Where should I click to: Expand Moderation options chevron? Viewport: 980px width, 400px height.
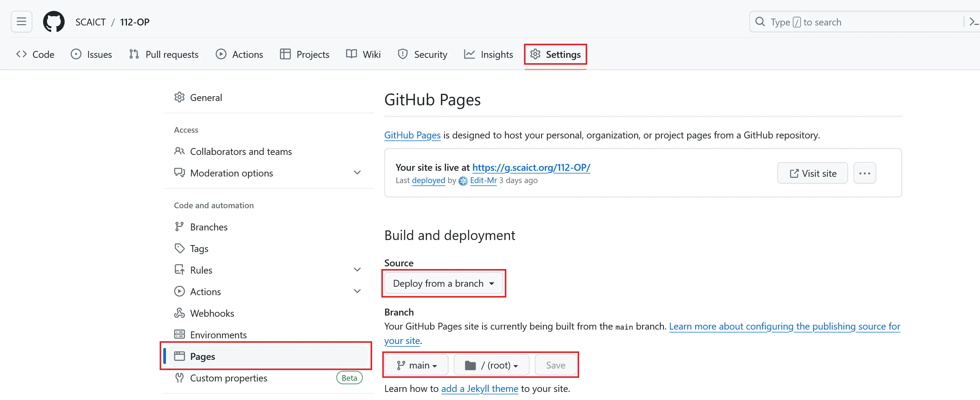point(357,173)
